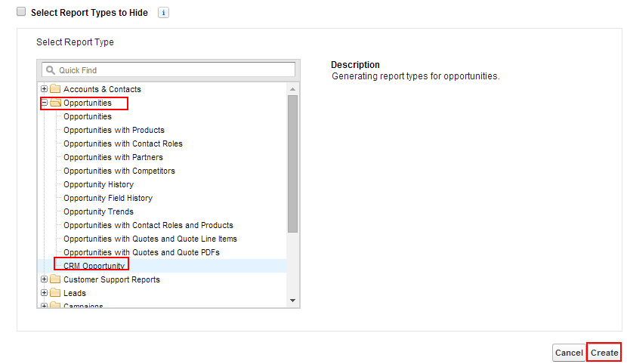
Task: Choose Opportunity History report type
Action: 98,184
